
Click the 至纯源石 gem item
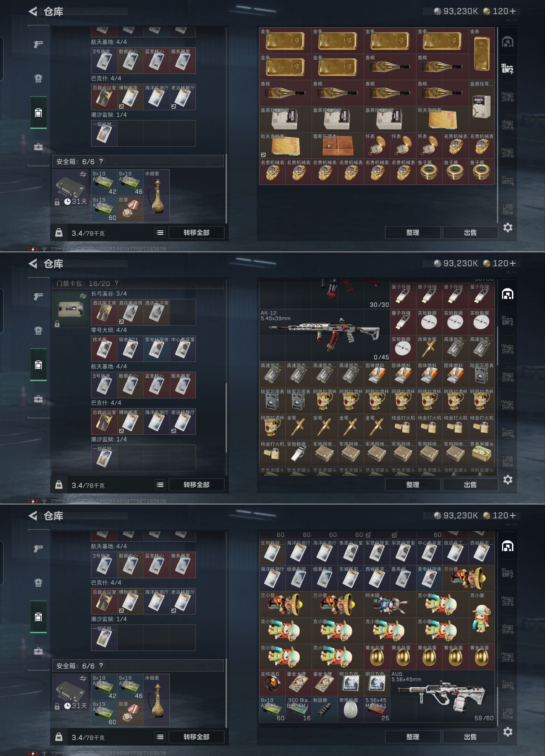point(272,683)
